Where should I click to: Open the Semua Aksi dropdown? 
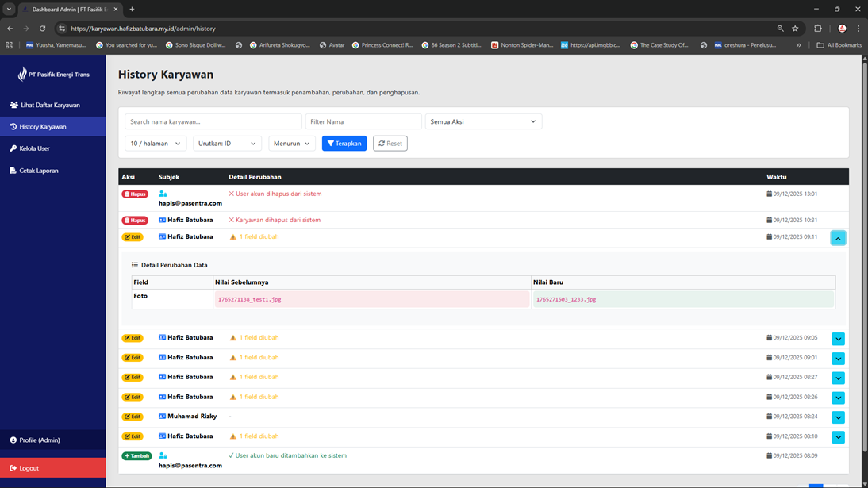(x=483, y=121)
